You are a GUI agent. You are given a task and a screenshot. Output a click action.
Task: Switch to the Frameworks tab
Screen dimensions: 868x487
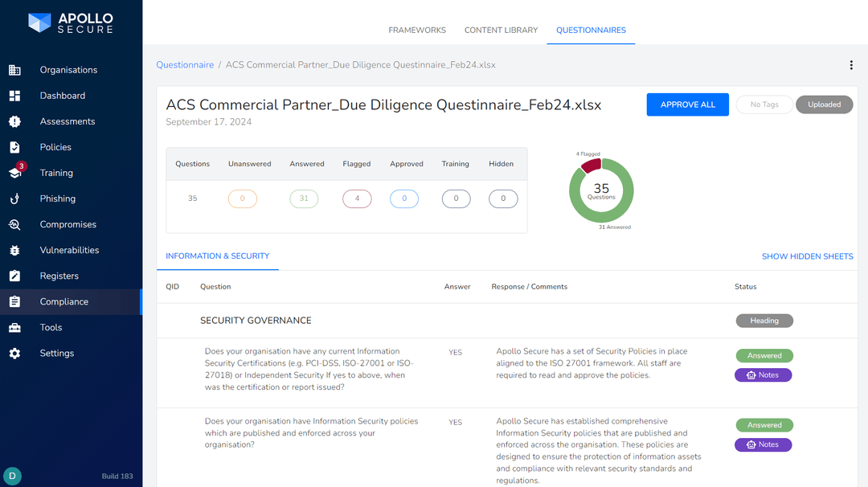click(417, 30)
